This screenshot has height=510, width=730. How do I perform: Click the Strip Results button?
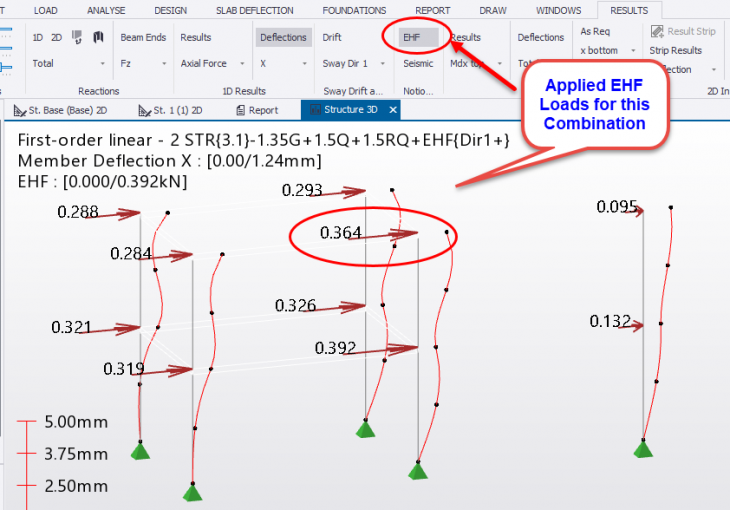pos(676,51)
